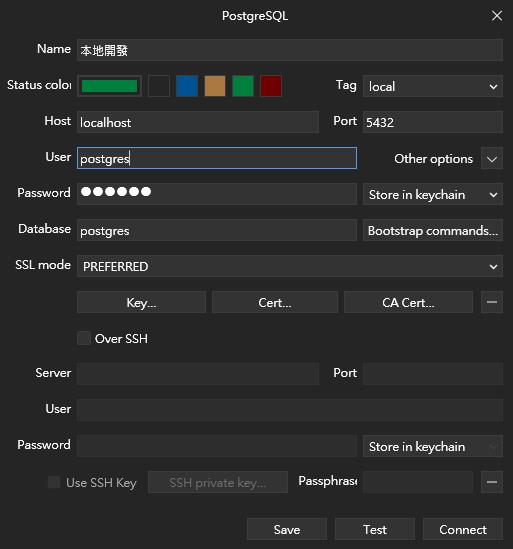Screen dimensions: 513x549
Task: Click the SSH User field
Action: click(290, 410)
